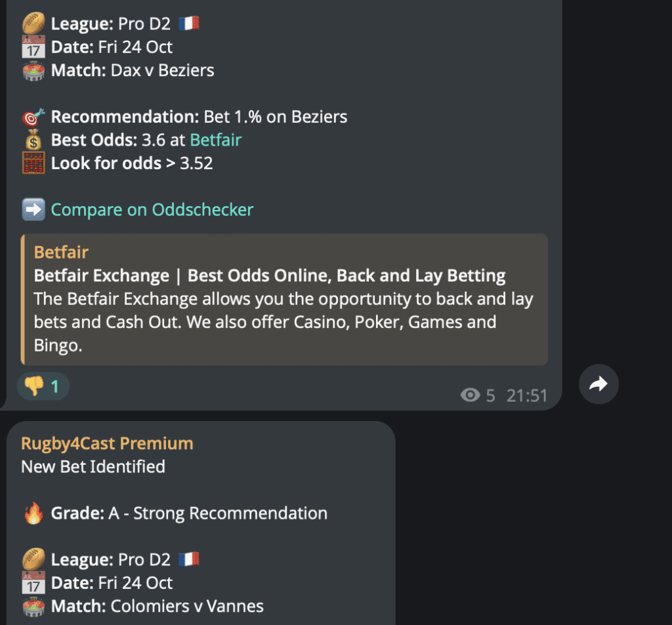Open the Compare on Oddschecker link
The height and width of the screenshot is (625, 672).
click(152, 210)
